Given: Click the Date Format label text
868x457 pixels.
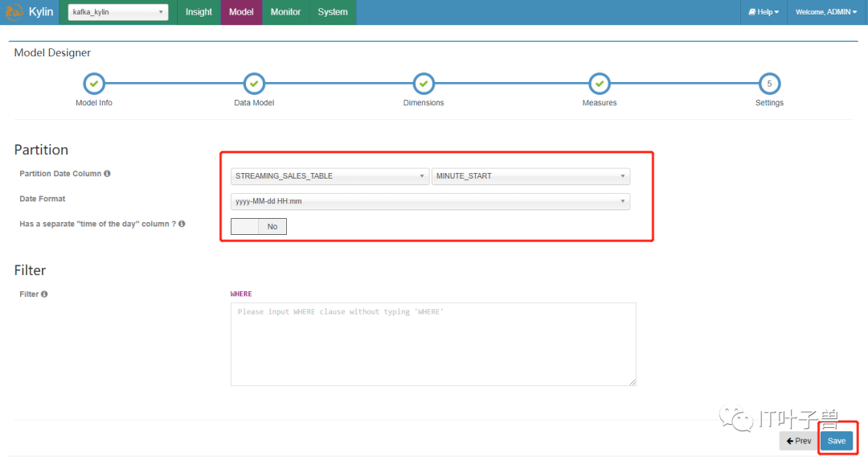Looking at the screenshot, I should point(42,199).
